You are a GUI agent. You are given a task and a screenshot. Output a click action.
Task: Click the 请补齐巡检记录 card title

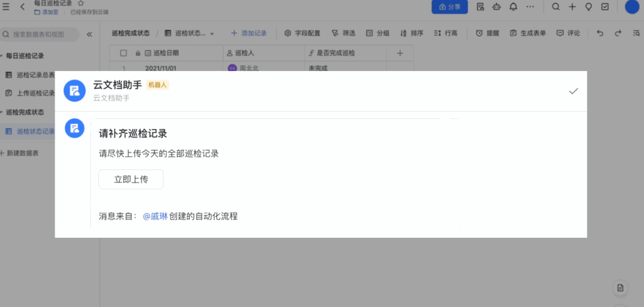[133, 134]
